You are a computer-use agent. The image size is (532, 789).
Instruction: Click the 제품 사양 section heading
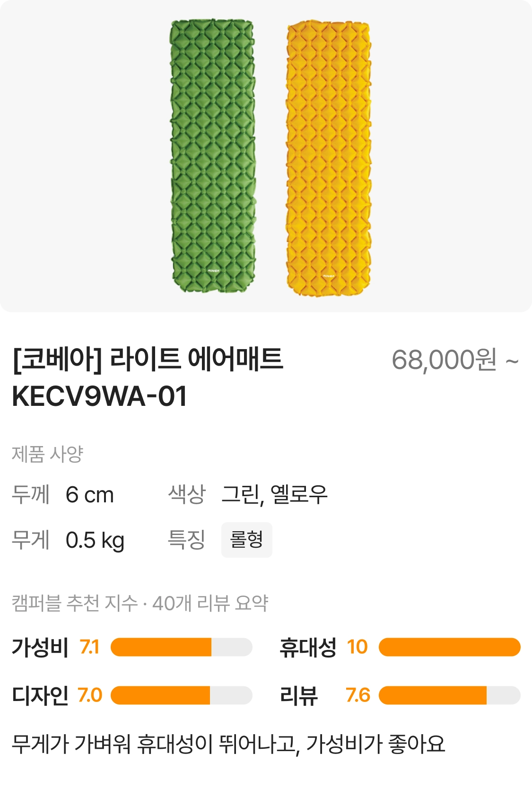pos(47,454)
